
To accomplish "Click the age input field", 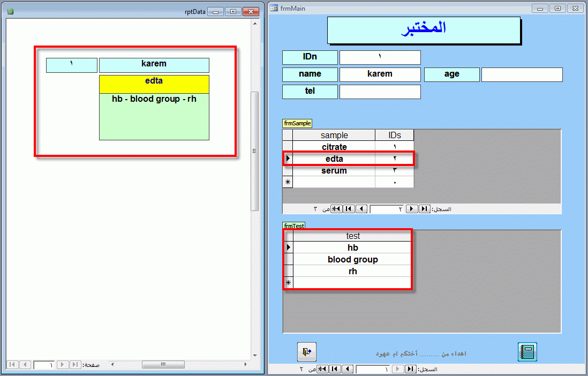I will pyautogui.click(x=522, y=74).
